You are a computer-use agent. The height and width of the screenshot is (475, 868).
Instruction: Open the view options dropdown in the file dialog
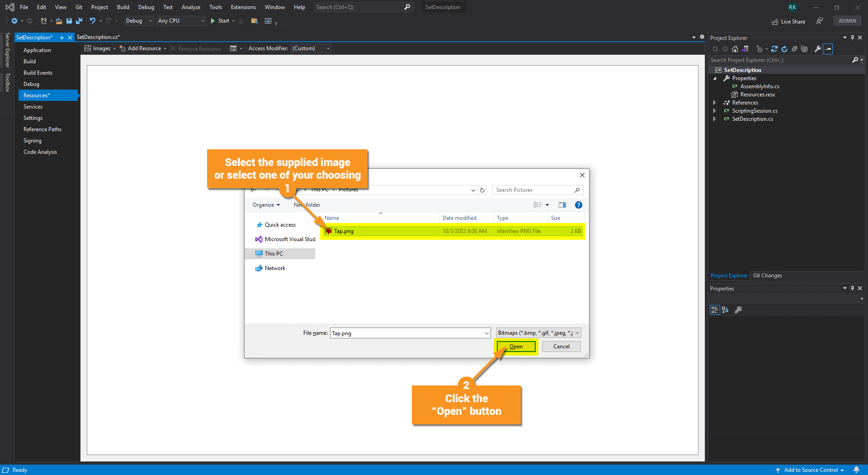(x=547, y=205)
